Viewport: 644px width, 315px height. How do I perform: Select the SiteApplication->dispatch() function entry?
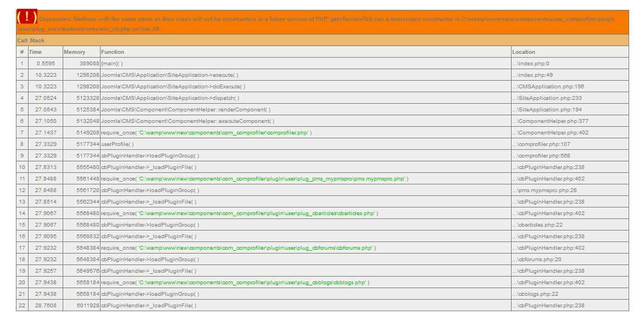pos(170,98)
